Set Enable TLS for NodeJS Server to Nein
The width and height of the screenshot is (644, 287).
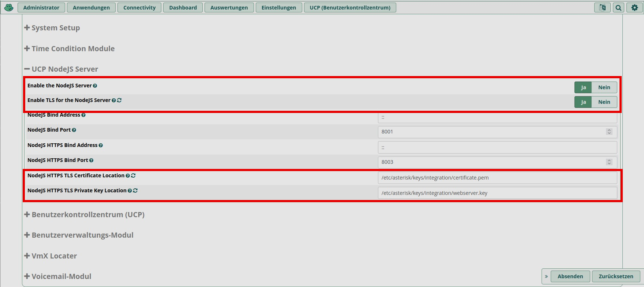tap(604, 102)
